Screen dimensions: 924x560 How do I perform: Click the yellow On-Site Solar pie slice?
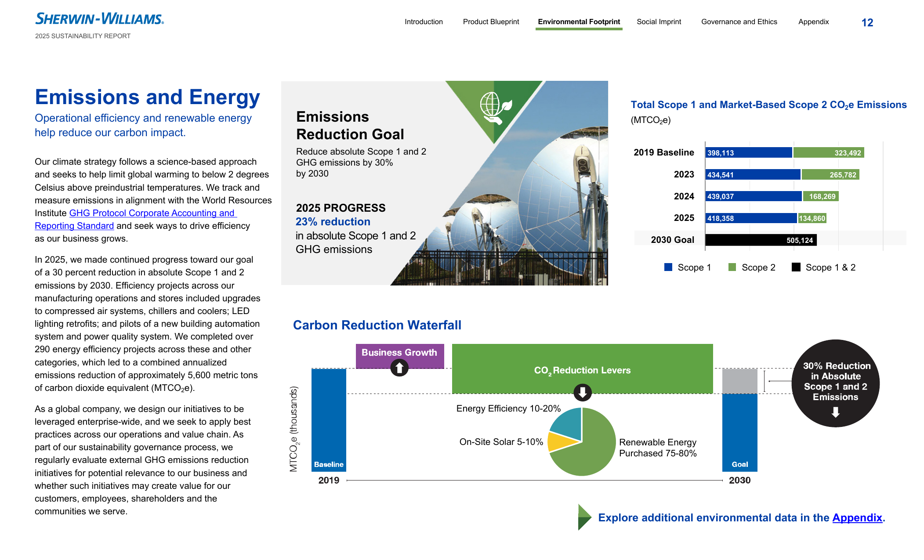coord(562,443)
